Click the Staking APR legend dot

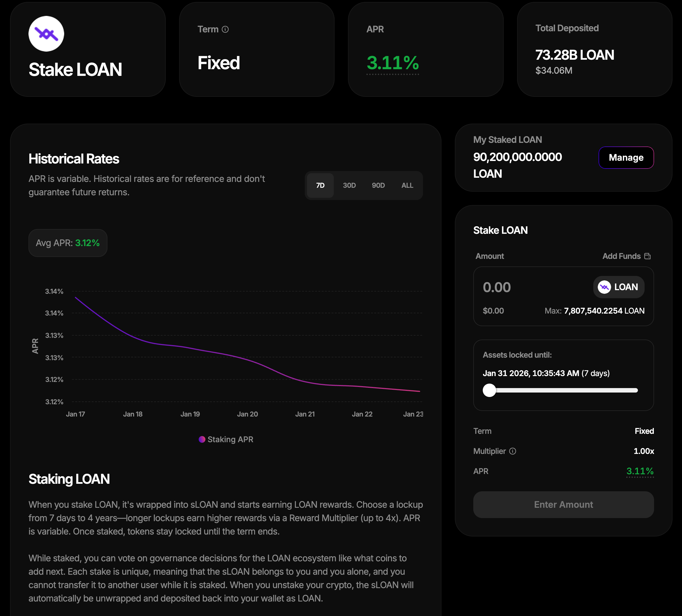click(202, 439)
